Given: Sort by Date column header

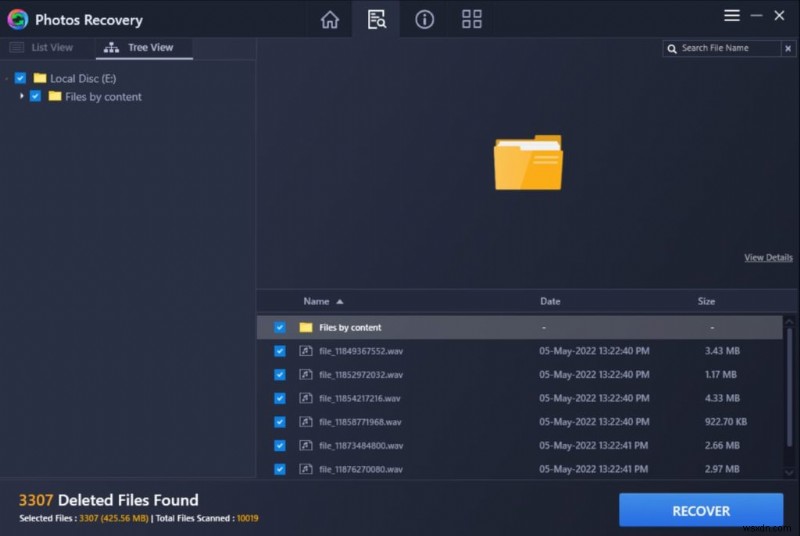Looking at the screenshot, I should (550, 301).
